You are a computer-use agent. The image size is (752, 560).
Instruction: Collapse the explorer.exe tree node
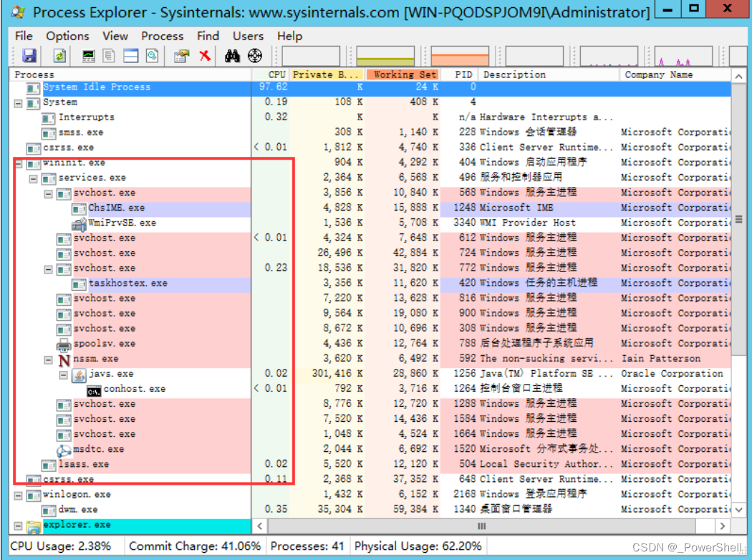[x=18, y=526]
